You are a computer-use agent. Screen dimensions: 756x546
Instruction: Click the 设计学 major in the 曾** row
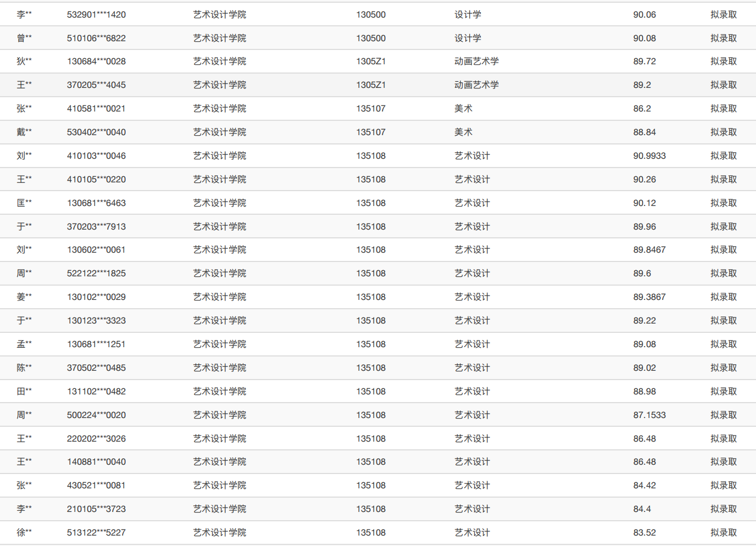click(x=468, y=38)
